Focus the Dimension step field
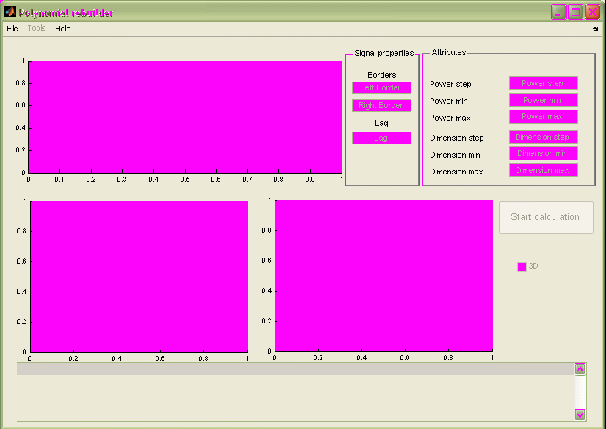 [543, 137]
